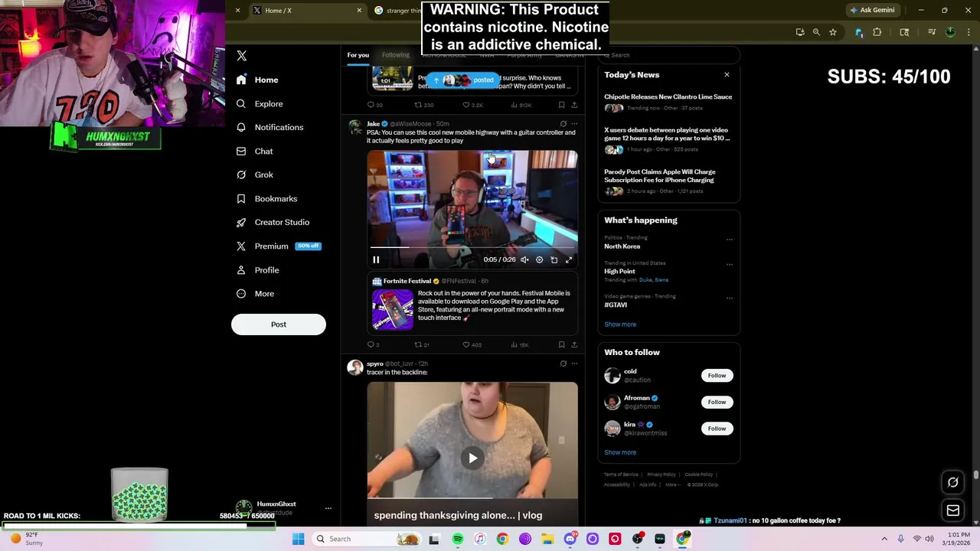
Task: Go to Profile in the sidebar
Action: point(258,270)
